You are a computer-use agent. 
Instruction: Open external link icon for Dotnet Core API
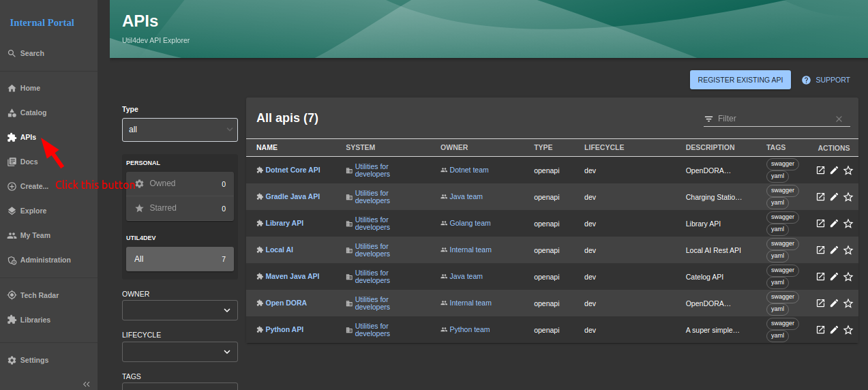(x=820, y=170)
